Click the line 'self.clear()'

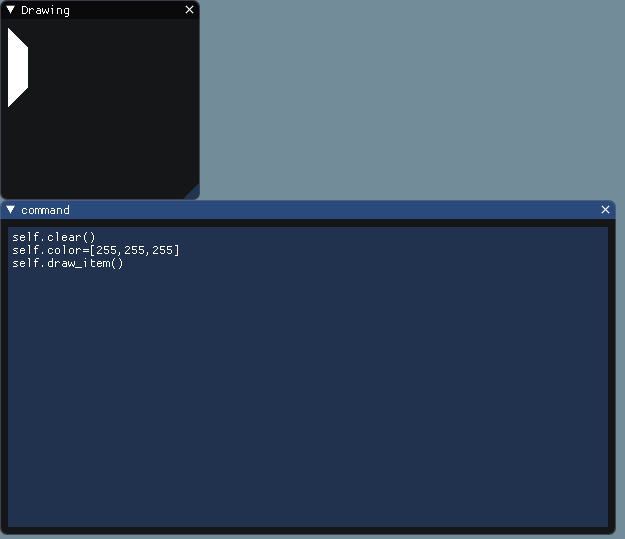(x=54, y=237)
